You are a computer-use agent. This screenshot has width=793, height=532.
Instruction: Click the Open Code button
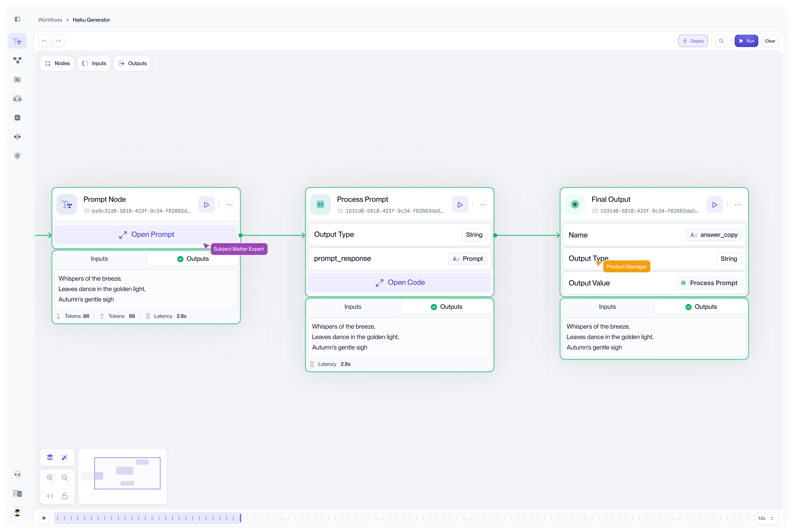(x=400, y=283)
